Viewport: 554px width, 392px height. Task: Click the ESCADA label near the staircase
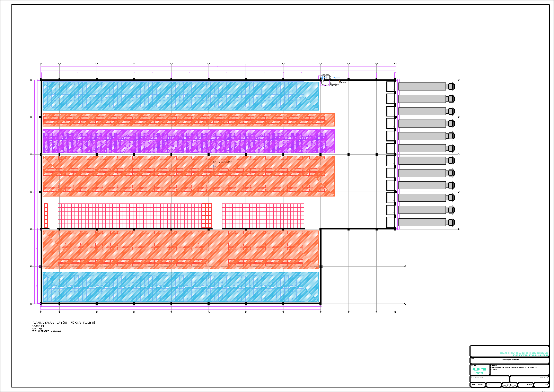[334, 84]
